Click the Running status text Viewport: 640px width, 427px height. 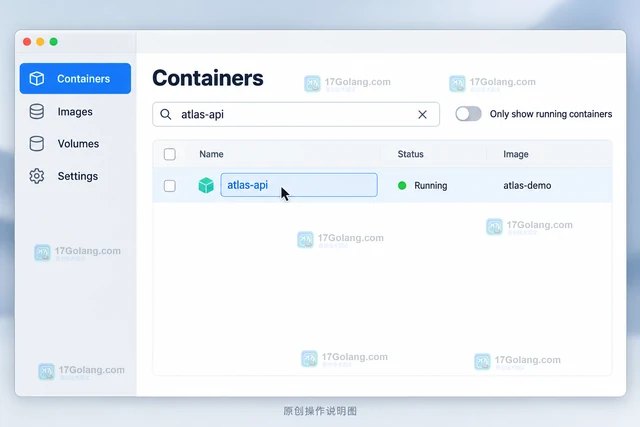[x=431, y=186]
